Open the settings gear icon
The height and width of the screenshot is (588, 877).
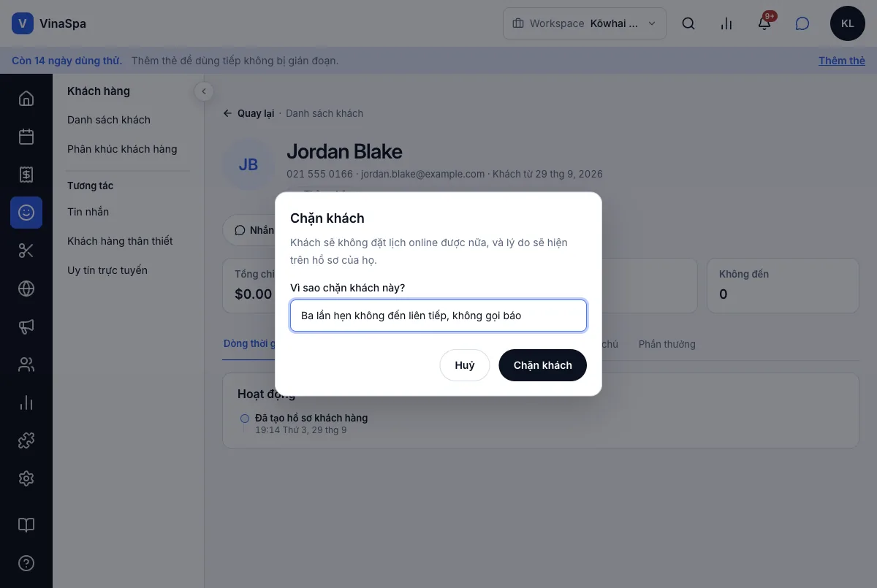pos(26,478)
